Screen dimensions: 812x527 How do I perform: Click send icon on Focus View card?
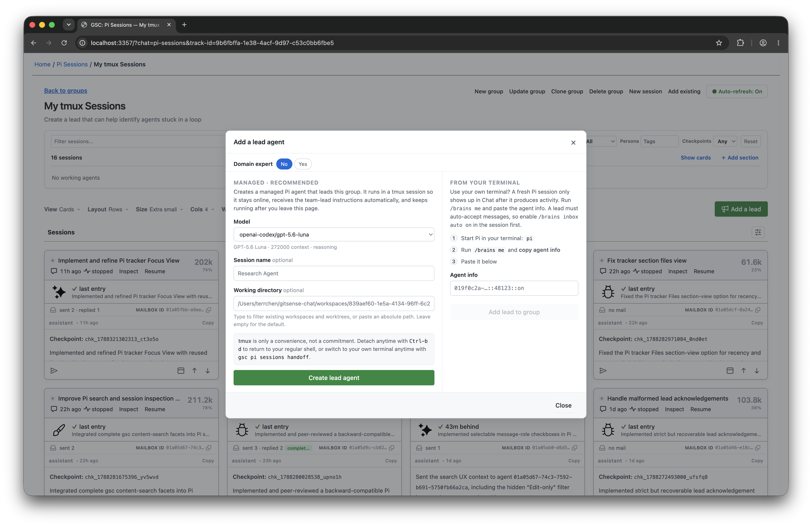[54, 371]
